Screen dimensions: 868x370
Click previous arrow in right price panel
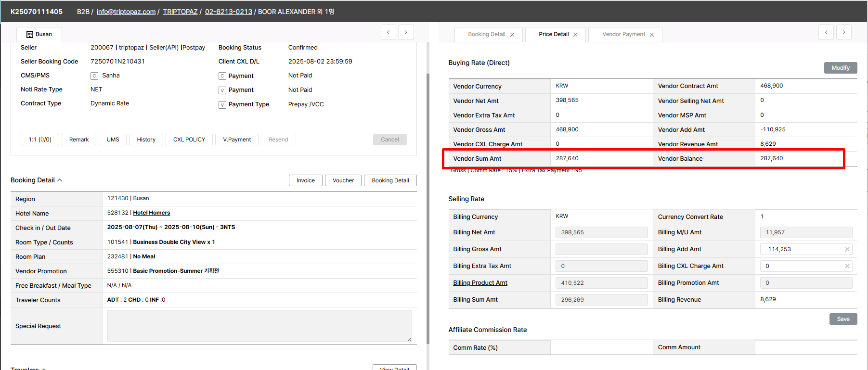coord(826,32)
